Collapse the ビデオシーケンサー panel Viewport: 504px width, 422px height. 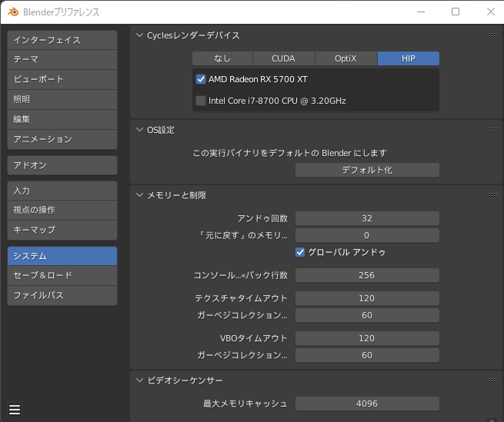(x=139, y=380)
